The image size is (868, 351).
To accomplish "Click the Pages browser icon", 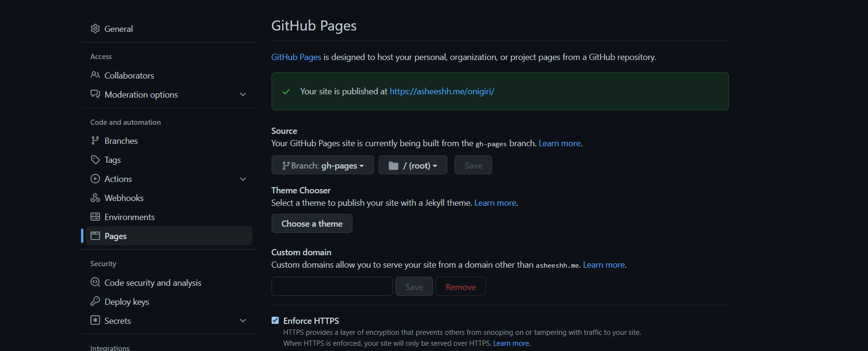I will coord(95,236).
